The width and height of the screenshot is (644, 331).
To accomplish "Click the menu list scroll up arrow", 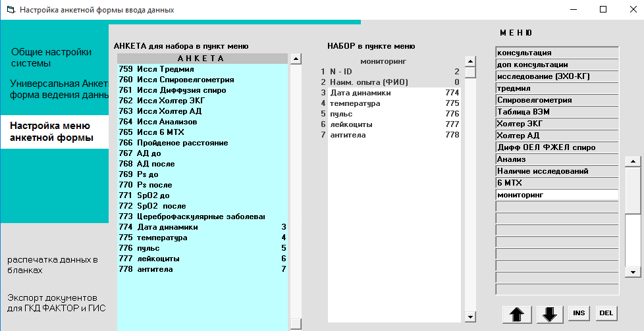I will pyautogui.click(x=633, y=161).
